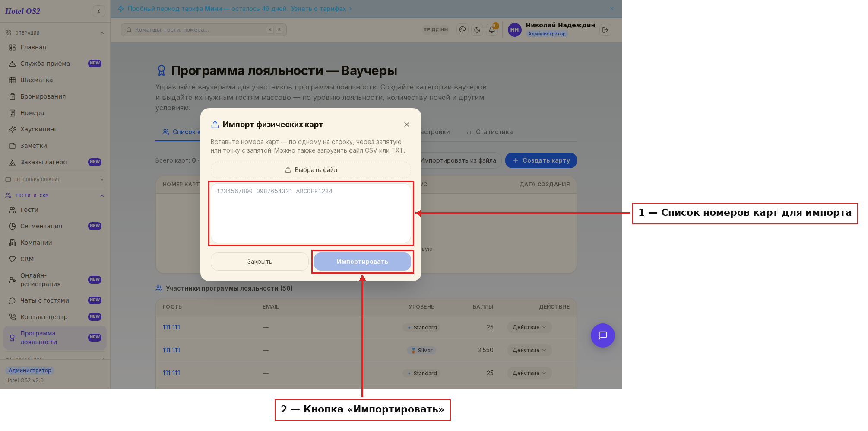Collapse the sidebar with the chevron button
This screenshot has height=431, width=868.
pyautogui.click(x=99, y=11)
